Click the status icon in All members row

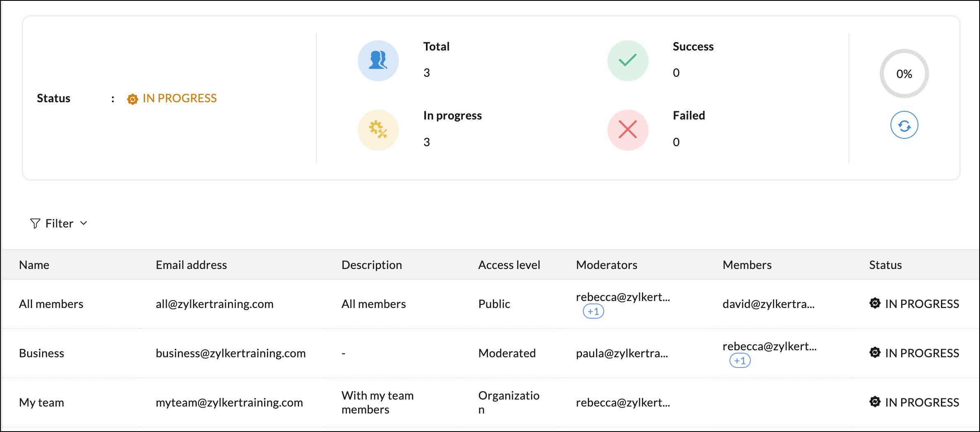[x=875, y=303]
